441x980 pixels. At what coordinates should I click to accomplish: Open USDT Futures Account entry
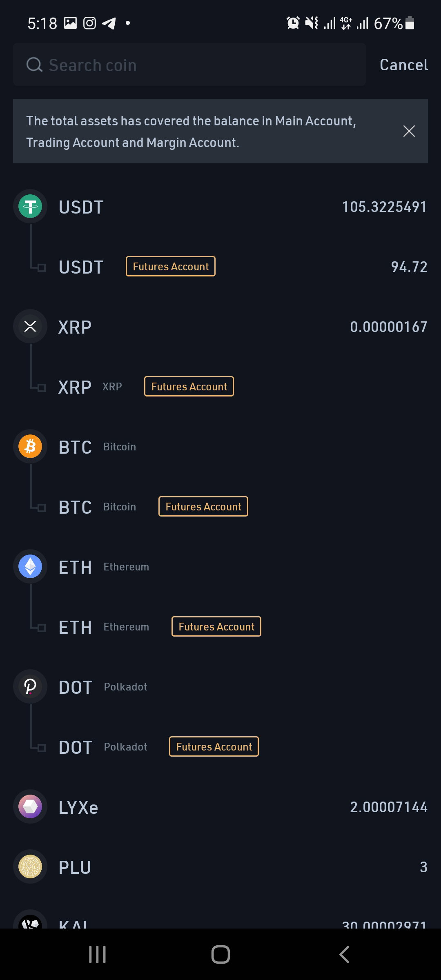coord(220,267)
